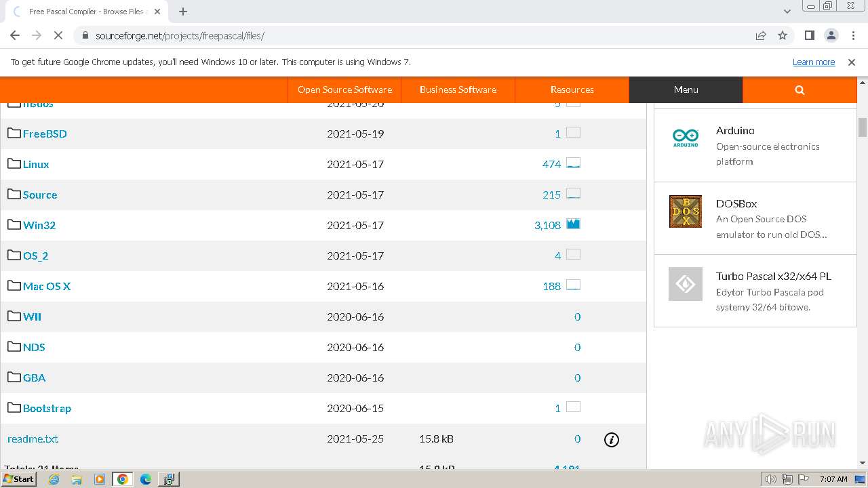The width and height of the screenshot is (868, 488).
Task: Click the Source downloads chart icon
Action: (x=573, y=193)
